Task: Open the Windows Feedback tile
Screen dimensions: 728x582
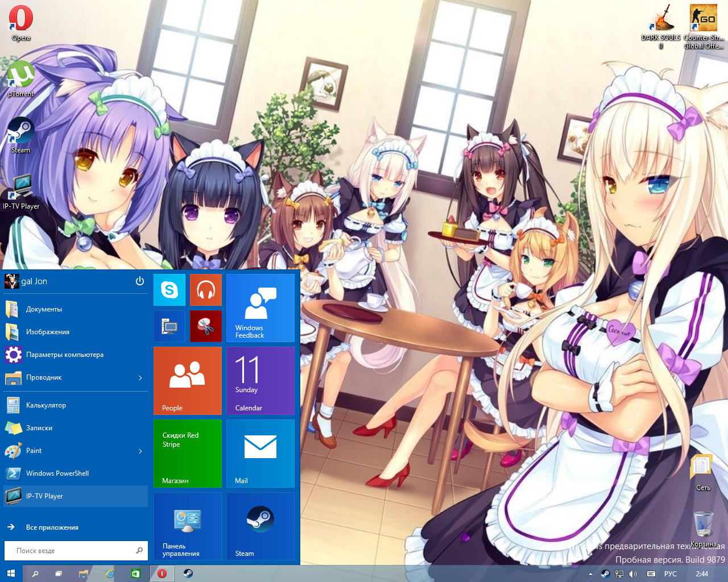Action: coord(260,308)
